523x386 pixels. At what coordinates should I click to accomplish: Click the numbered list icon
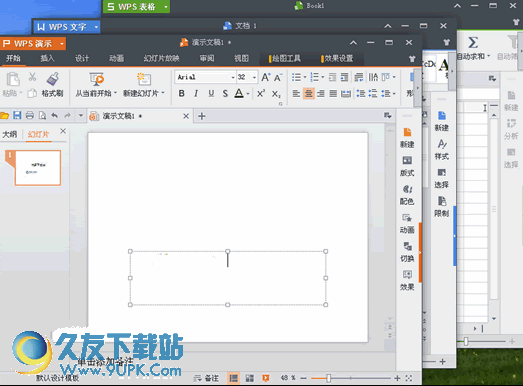coord(315,77)
